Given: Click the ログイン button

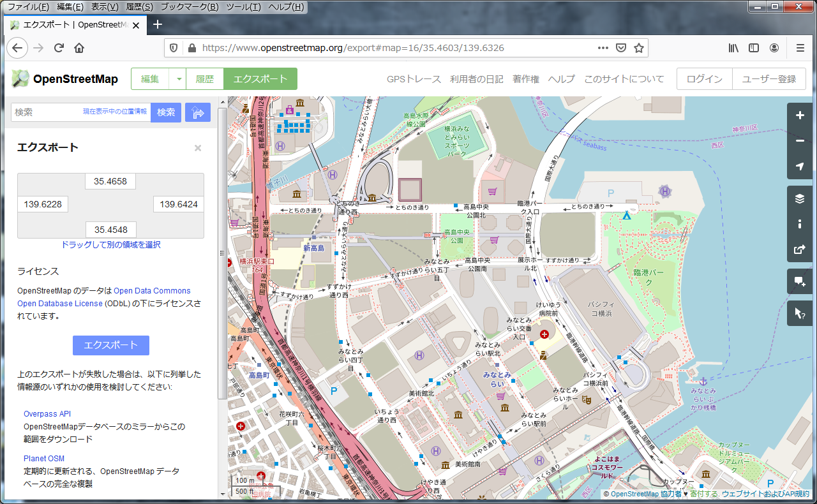Looking at the screenshot, I should click(705, 79).
